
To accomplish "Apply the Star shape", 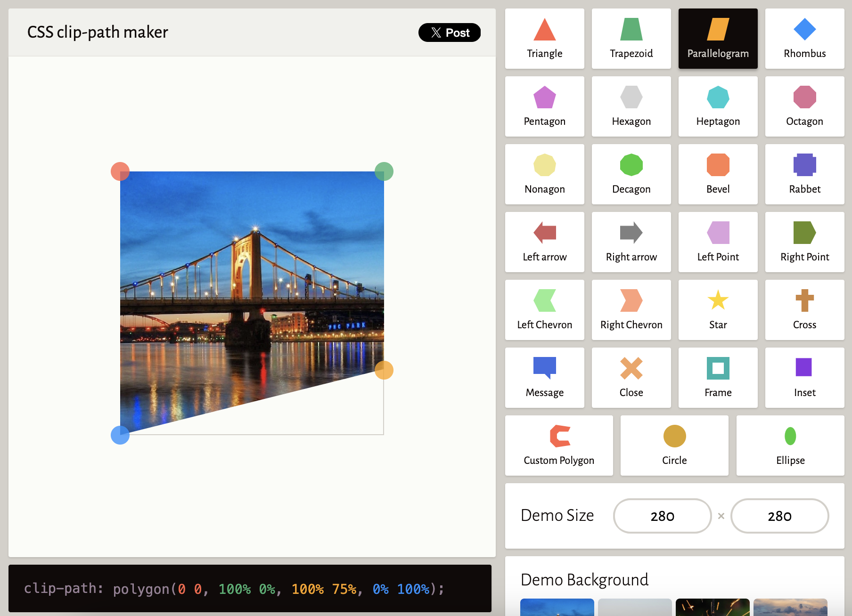I will [x=718, y=309].
